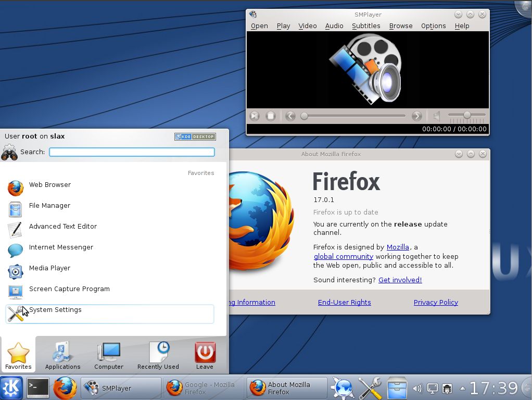Screen dimensions: 532x400
Task: Open the SMPlayer Options menu
Action: click(433, 26)
